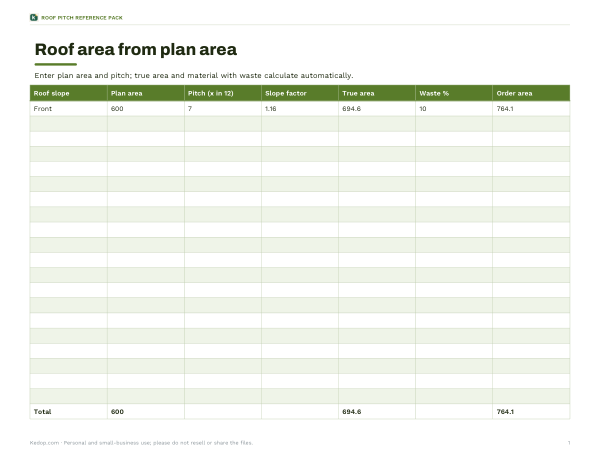Click the Kedop logo icon in header
Image resolution: width=600 pixels, height=464 pixels.
[x=34, y=18]
